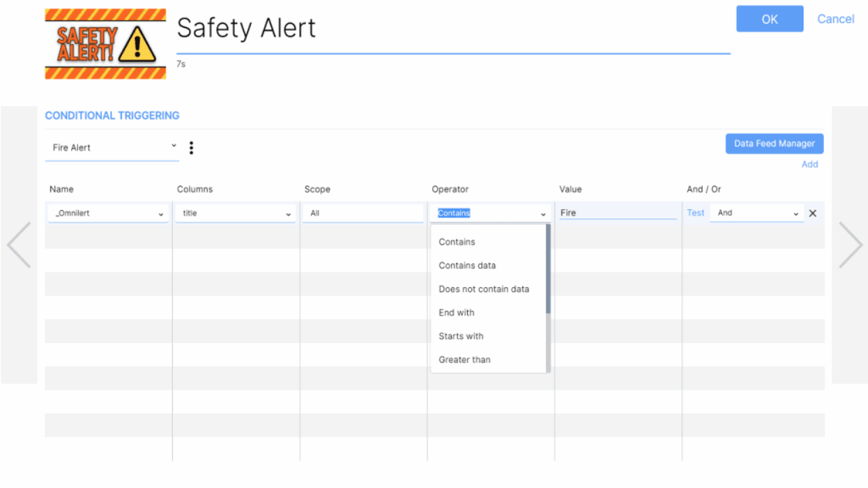Go to previous slide with left arrow
The image size is (868, 488).
[x=19, y=245]
